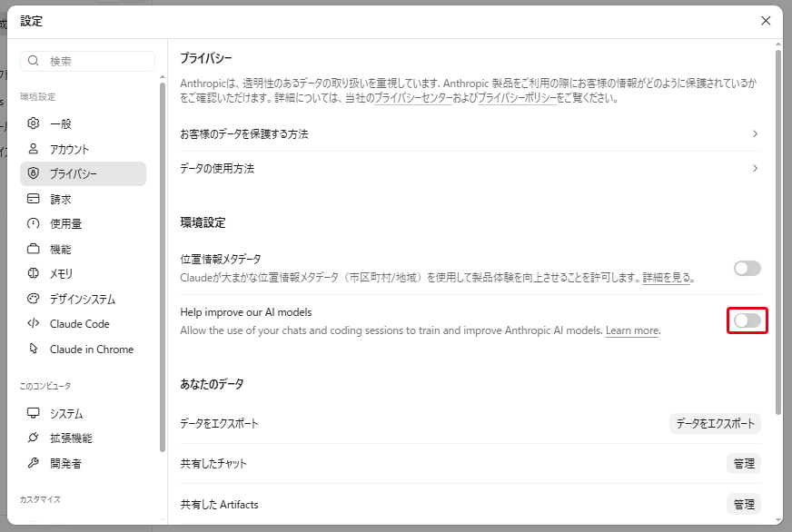The width and height of the screenshot is (792, 532).
Task: Click the search magnifier icon
Action: pyautogui.click(x=34, y=61)
